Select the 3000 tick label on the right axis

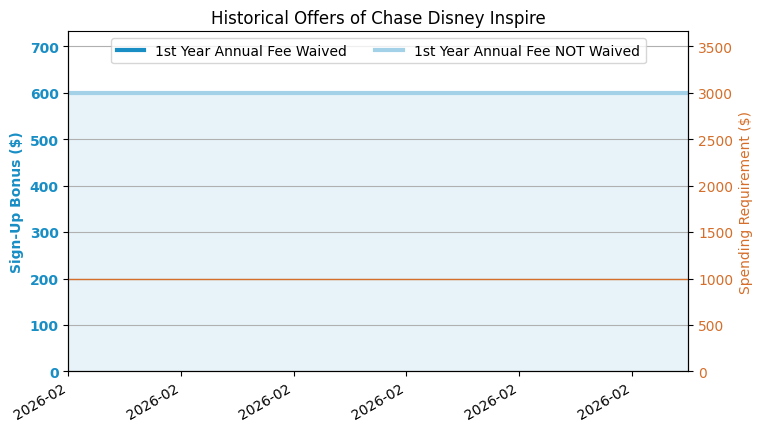coord(714,94)
